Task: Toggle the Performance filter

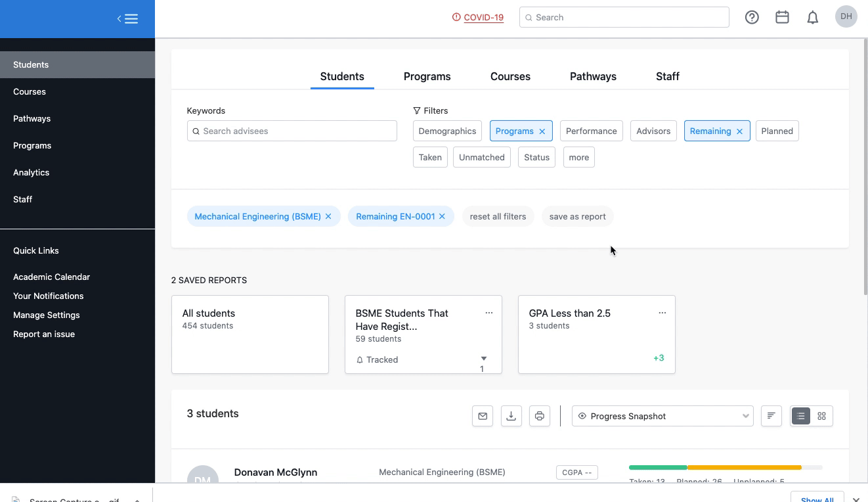Action: [591, 131]
